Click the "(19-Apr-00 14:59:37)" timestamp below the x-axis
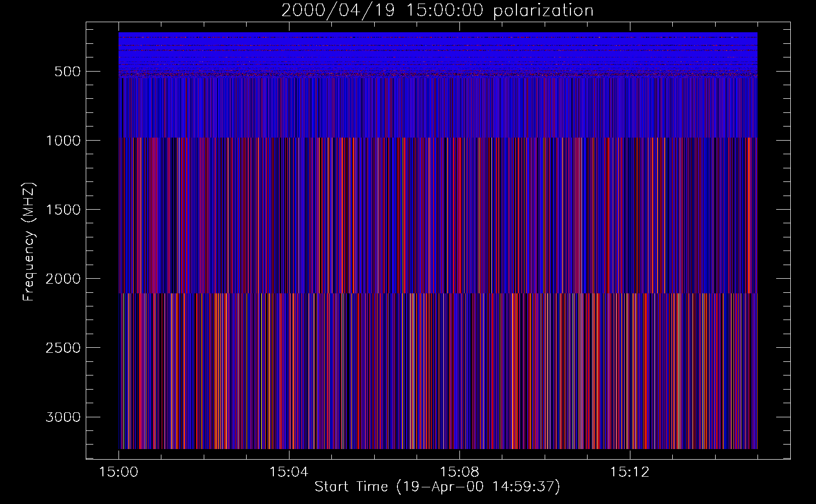 pos(478,486)
